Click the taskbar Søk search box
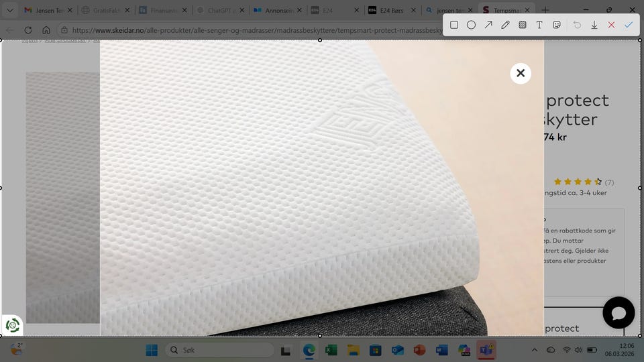The width and height of the screenshot is (644, 362). [x=220, y=350]
